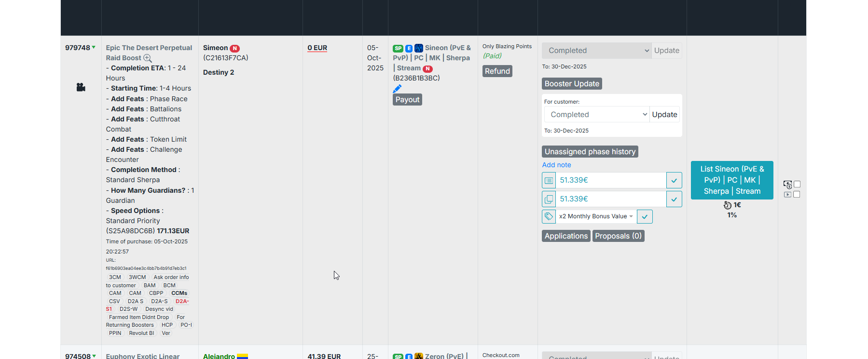Viewport: 868px width, 359px height.
Task: Open the x2 Monthly Bonus Value dropdown
Action: 596,216
